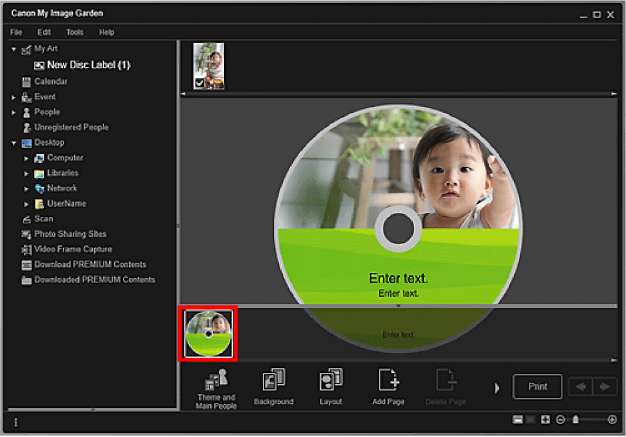Image resolution: width=626 pixels, height=437 pixels.
Task: Click the zoom slider handle
Action: pos(575,420)
